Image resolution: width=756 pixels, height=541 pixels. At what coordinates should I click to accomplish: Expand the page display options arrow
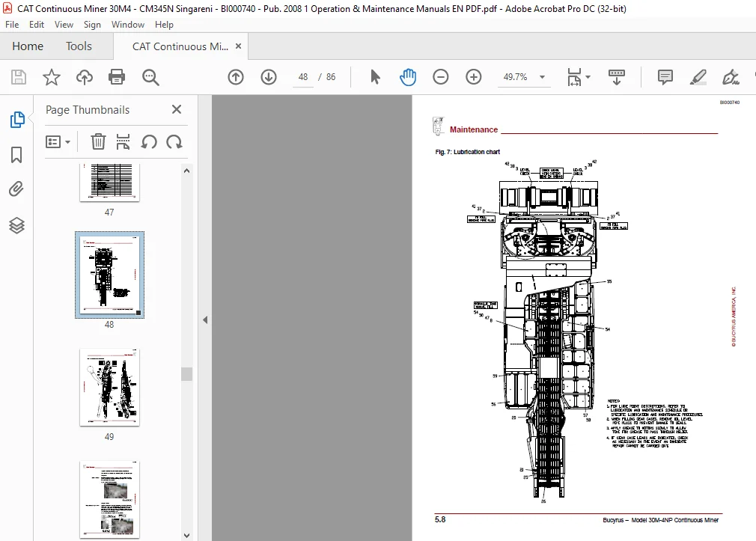click(x=588, y=77)
